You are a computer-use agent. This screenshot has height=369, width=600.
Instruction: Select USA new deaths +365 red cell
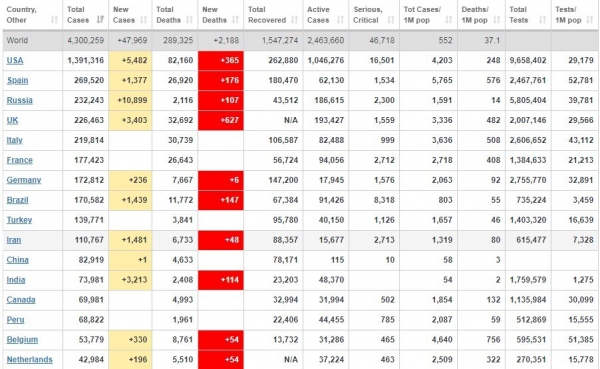(221, 60)
